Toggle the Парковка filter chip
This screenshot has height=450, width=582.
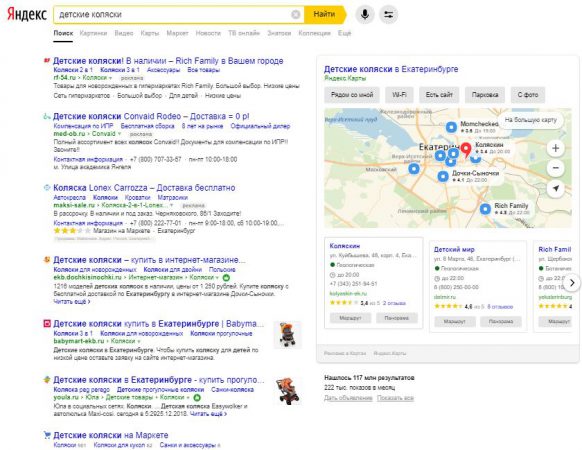tap(485, 95)
